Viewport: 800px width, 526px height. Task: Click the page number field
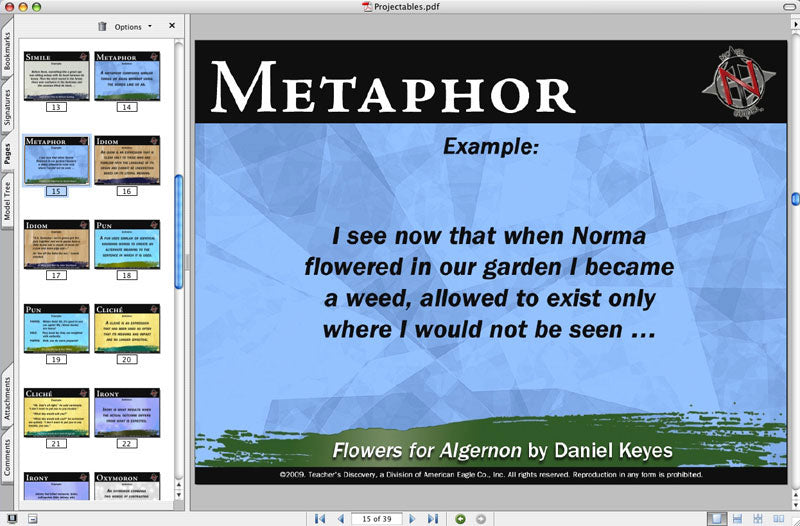pyautogui.click(x=376, y=518)
